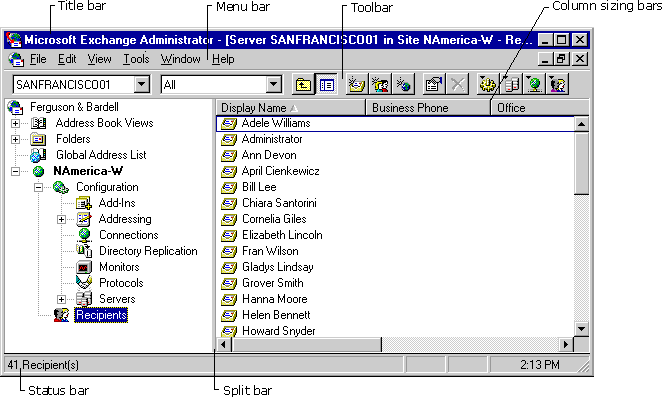Click the Recipients people icon in tree
Image resolution: width=662 pixels, height=397 pixels.
[x=62, y=315]
